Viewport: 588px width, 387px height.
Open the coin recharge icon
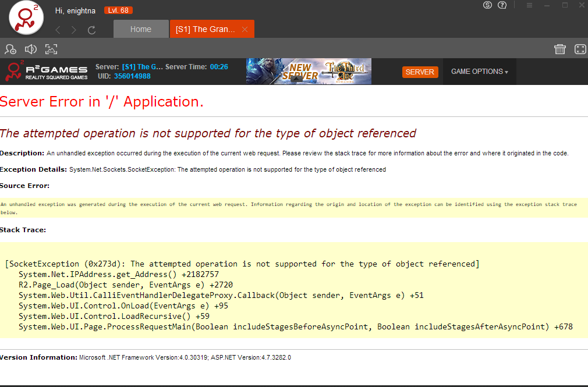pos(488,5)
